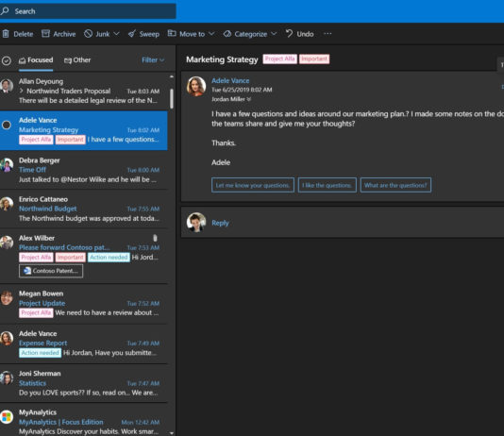Click Allan Deyoung's avatar in message list

[x=7, y=86]
